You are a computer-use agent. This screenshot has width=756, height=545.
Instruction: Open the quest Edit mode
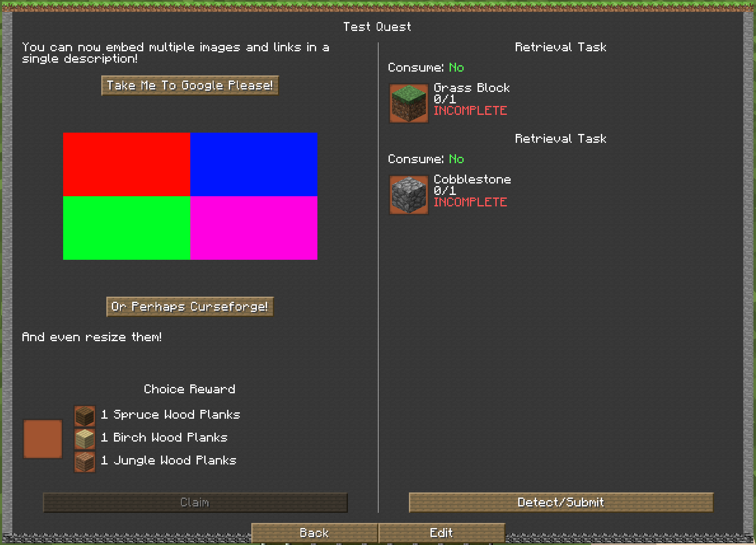point(441,533)
